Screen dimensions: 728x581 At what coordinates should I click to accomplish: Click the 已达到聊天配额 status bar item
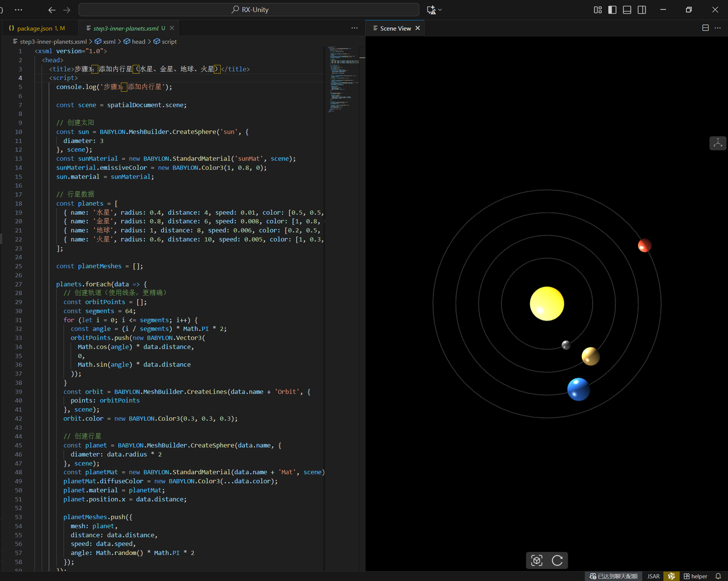pyautogui.click(x=613, y=576)
